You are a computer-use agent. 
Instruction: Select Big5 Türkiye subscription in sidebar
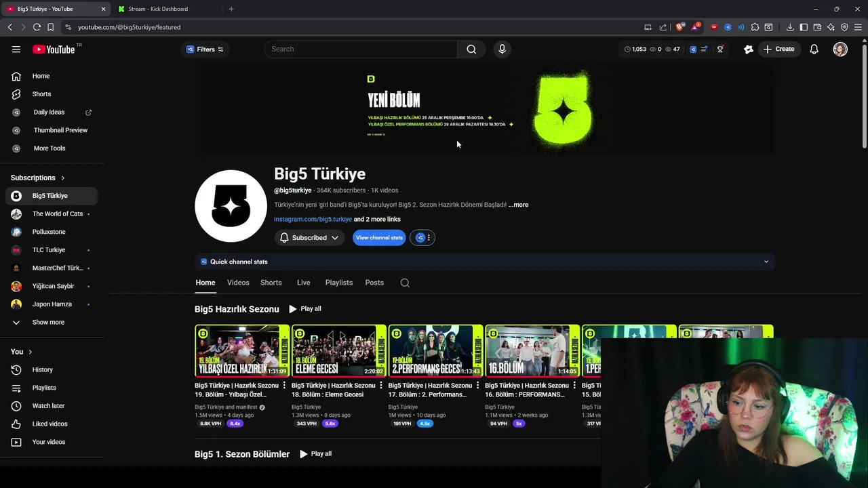[x=52, y=196]
